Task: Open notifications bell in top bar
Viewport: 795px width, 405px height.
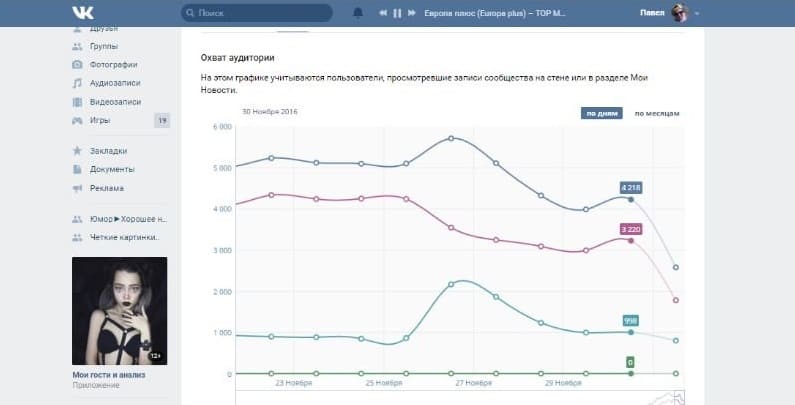Action: point(359,13)
